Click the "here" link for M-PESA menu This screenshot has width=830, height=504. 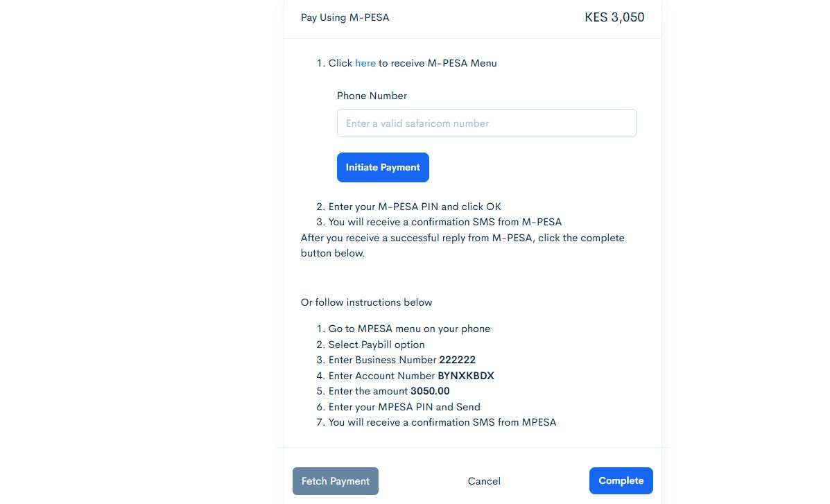click(365, 63)
